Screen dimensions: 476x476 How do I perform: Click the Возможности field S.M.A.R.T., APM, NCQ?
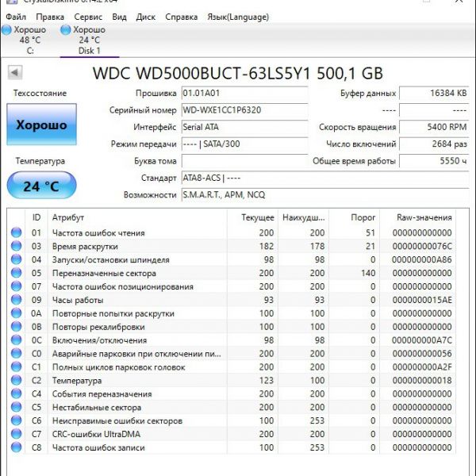click(325, 195)
